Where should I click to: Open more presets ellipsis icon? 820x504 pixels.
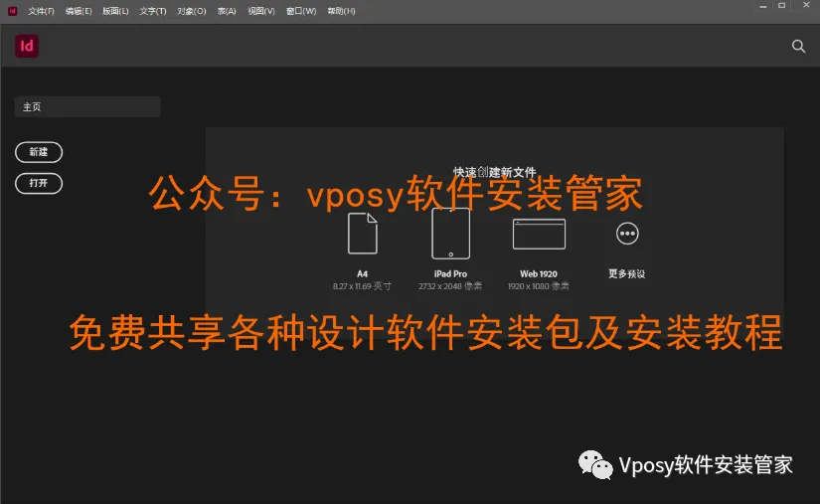click(x=627, y=234)
